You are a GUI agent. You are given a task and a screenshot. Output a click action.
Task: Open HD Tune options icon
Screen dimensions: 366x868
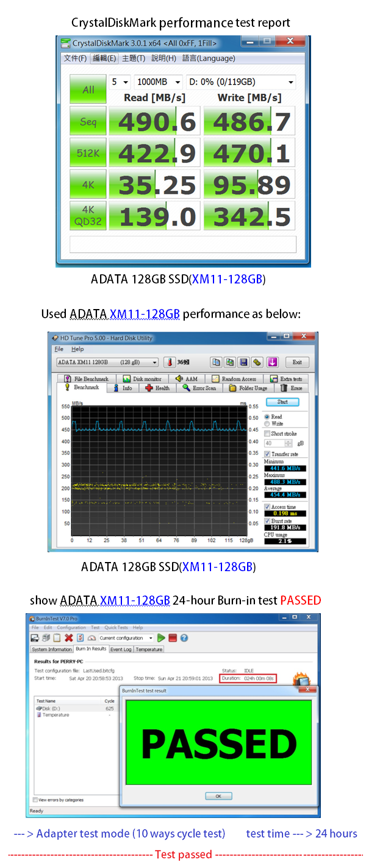pyautogui.click(x=257, y=362)
